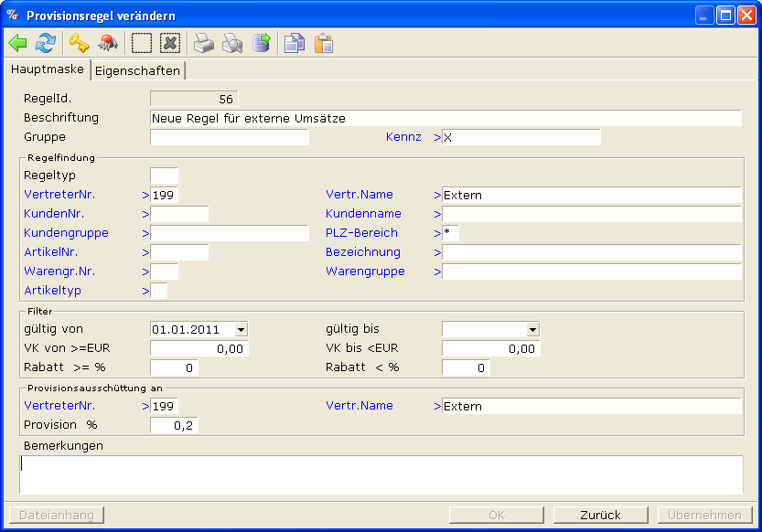Click the database export icon
Image resolution: width=762 pixels, height=532 pixels.
click(x=262, y=43)
